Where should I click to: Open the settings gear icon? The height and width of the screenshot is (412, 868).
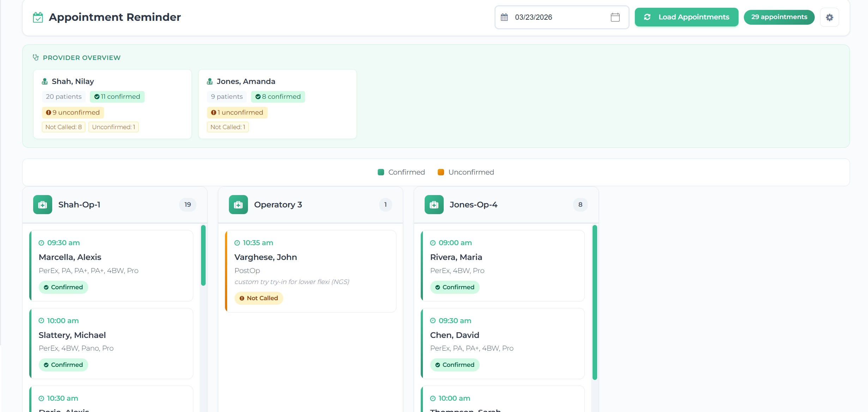829,17
